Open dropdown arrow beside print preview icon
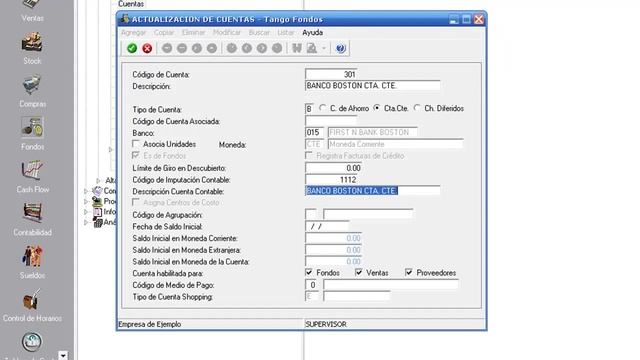The width and height of the screenshot is (640, 360). pyautogui.click(x=324, y=48)
